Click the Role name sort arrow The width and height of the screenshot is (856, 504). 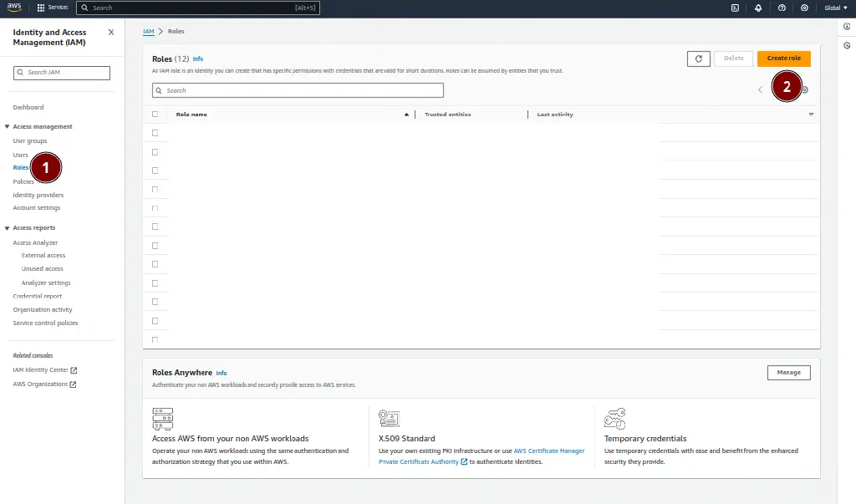[406, 115]
